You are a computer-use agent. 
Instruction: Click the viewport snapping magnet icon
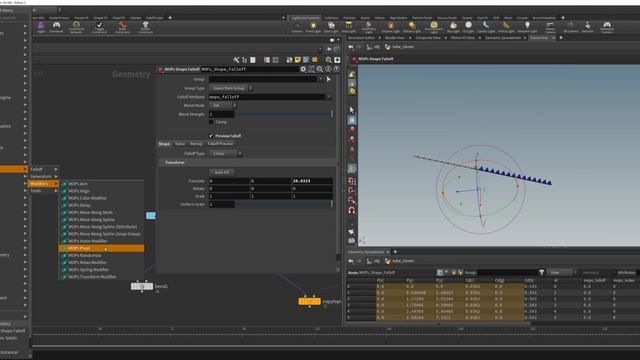(351, 210)
